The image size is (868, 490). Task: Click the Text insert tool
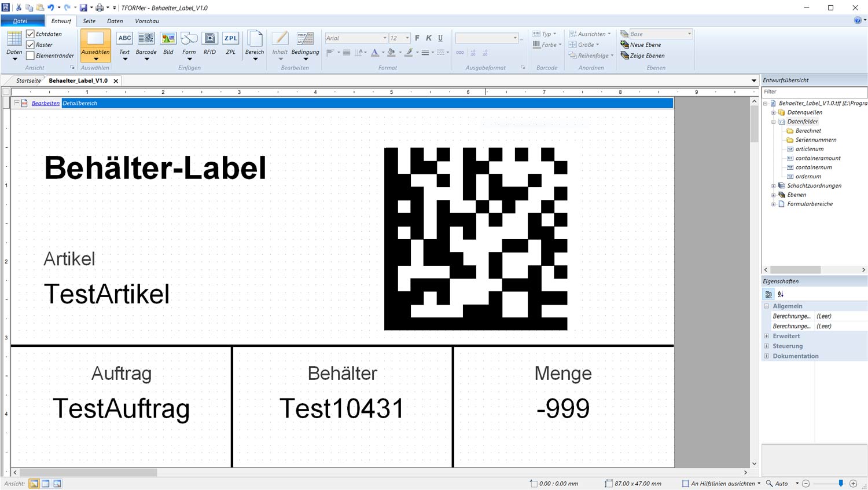click(x=124, y=43)
